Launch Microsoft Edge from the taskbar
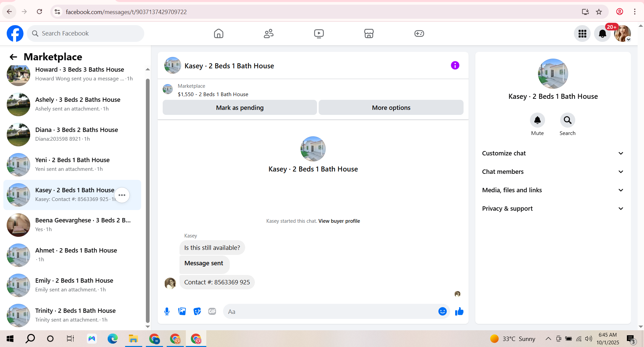 113,339
